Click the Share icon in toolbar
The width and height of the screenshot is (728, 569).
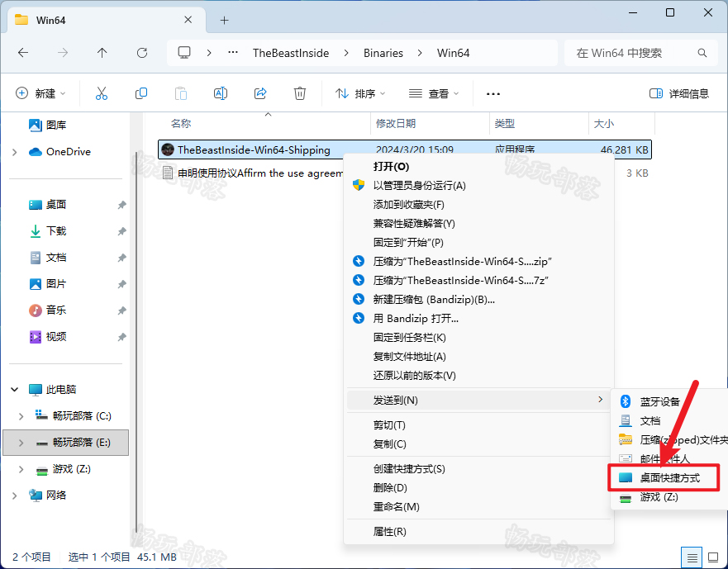260,94
